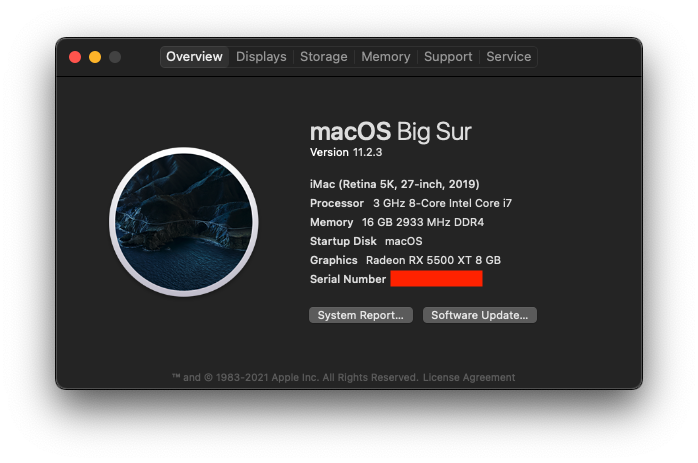Open the License Agreement link

point(469,378)
